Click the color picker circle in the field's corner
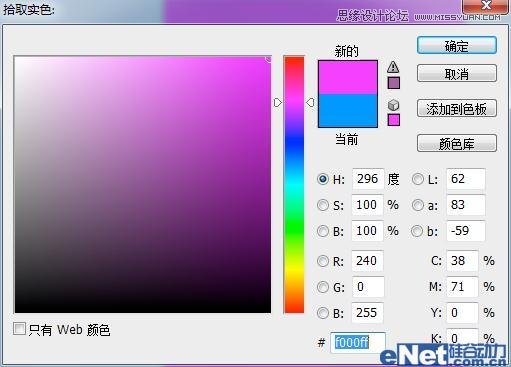Viewport: 511px width, 367px height. [268, 59]
